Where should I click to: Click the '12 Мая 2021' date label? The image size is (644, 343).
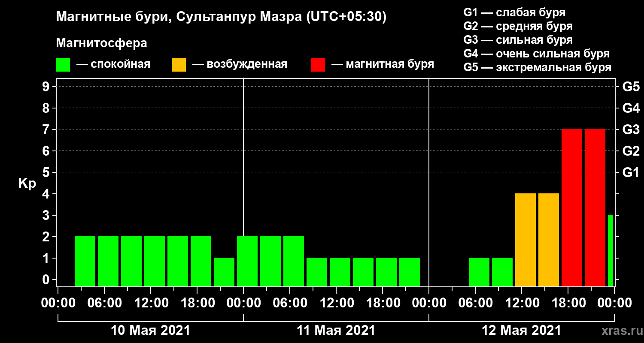point(521,331)
